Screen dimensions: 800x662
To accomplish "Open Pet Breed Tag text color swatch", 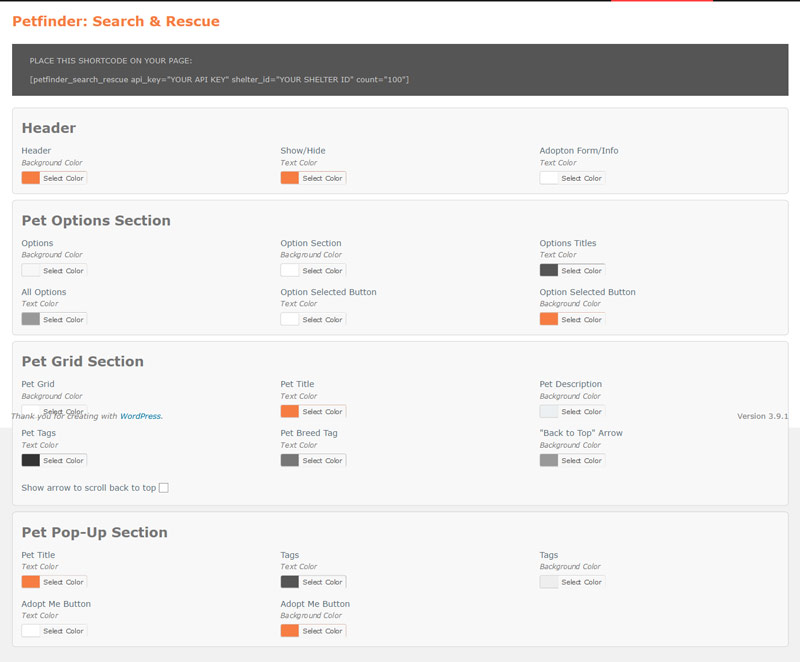I will click(x=290, y=461).
